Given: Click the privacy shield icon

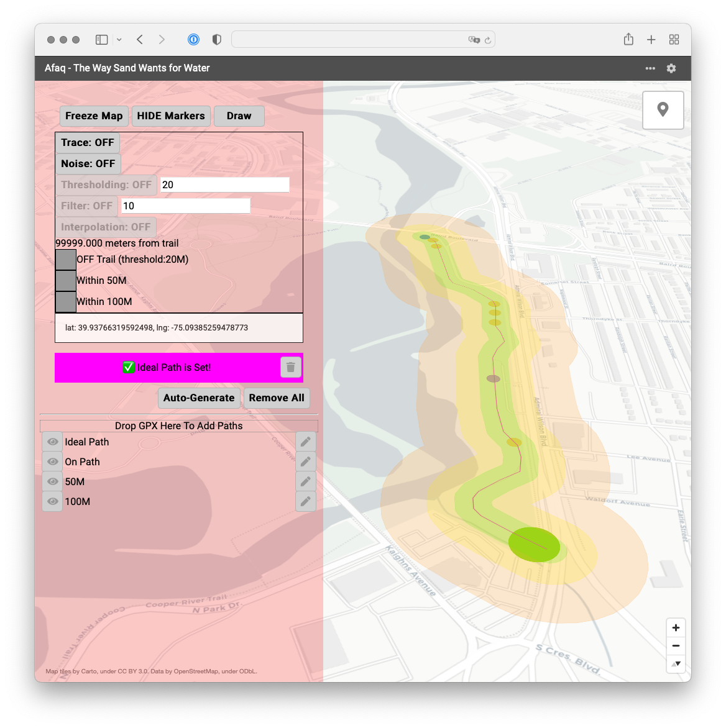Looking at the screenshot, I should [216, 40].
